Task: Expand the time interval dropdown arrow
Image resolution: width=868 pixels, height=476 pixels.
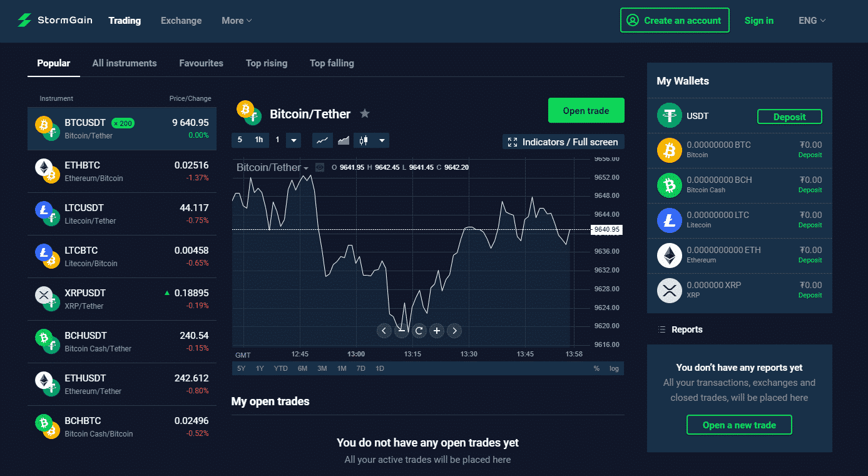Action: 294,140
